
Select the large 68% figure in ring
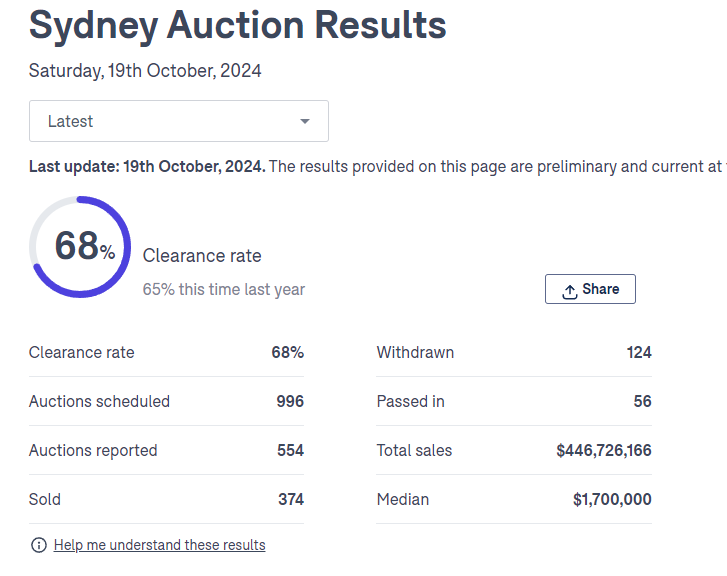[84, 246]
